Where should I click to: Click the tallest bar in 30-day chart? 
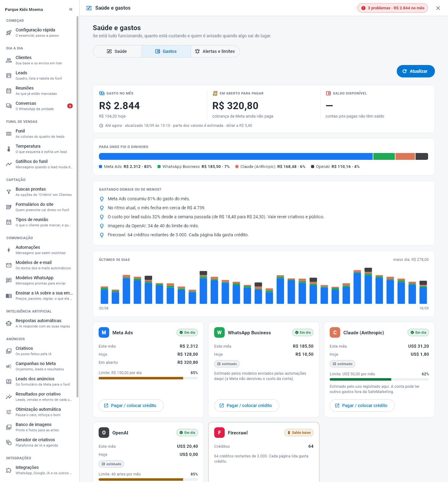368,286
